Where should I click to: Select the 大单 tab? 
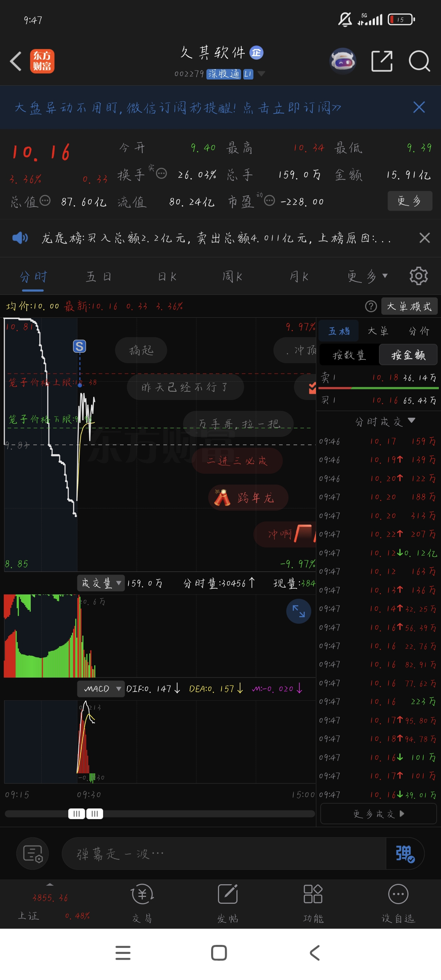[x=378, y=331]
